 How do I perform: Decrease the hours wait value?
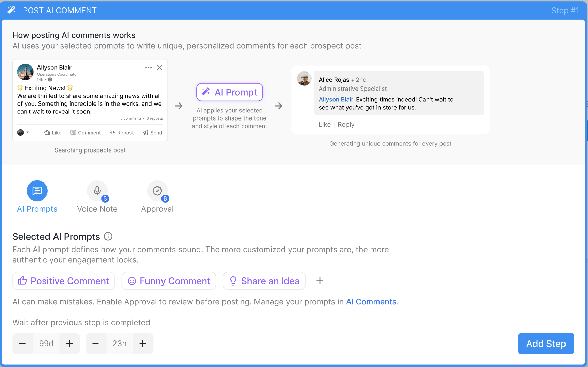pyautogui.click(x=96, y=344)
